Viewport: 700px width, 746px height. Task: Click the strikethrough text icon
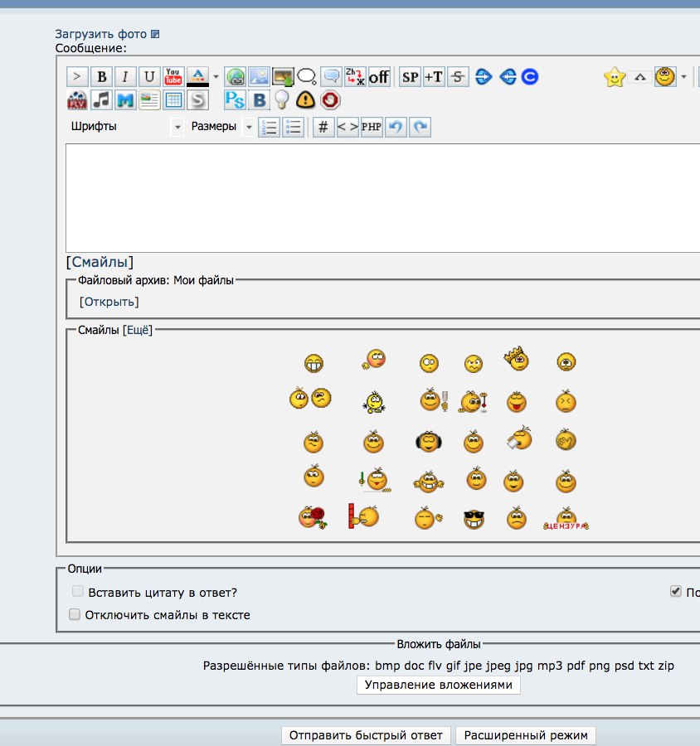pyautogui.click(x=458, y=77)
